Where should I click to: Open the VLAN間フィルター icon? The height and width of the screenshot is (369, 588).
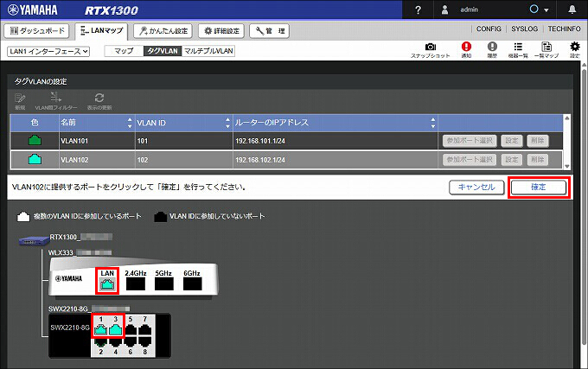tap(56, 101)
